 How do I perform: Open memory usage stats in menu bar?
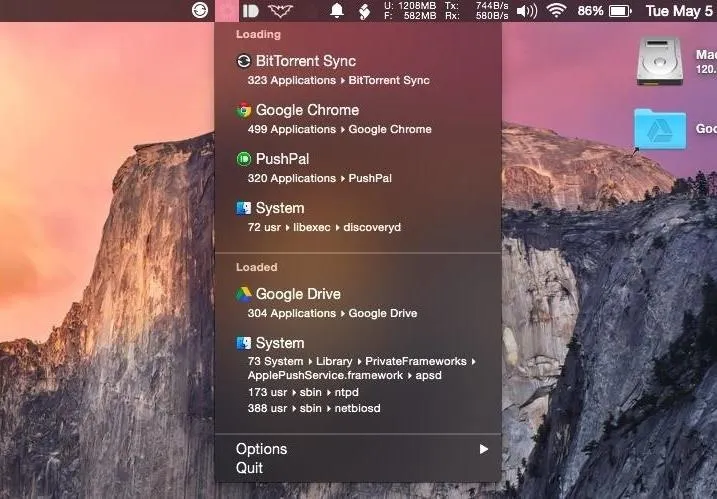410,11
